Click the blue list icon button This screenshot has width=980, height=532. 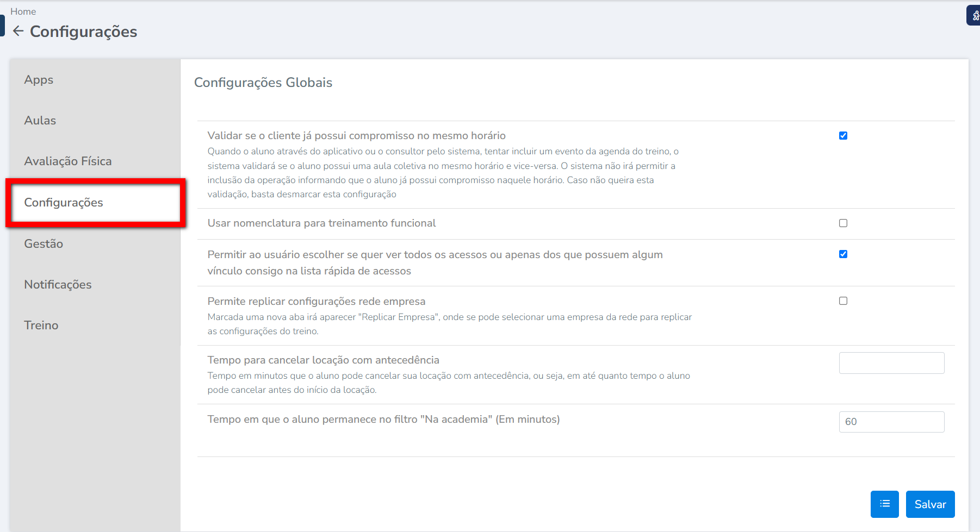click(884, 504)
